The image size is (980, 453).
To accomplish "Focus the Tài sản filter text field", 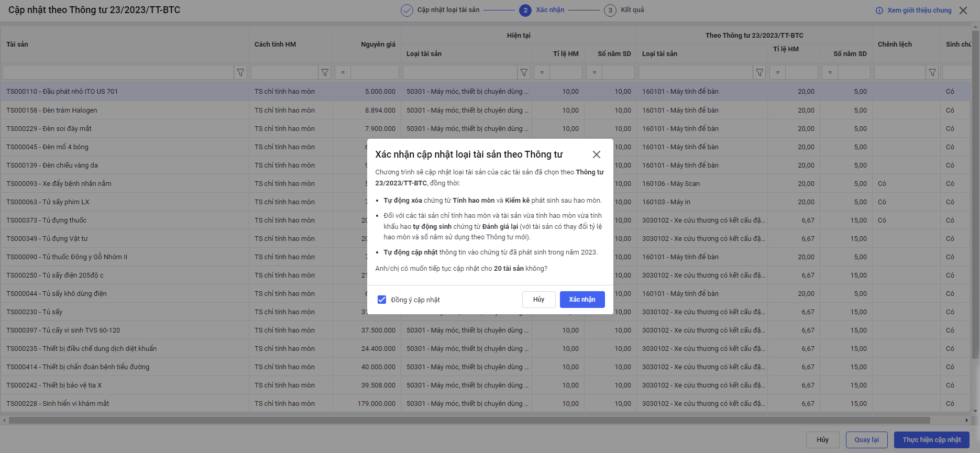I will [118, 73].
